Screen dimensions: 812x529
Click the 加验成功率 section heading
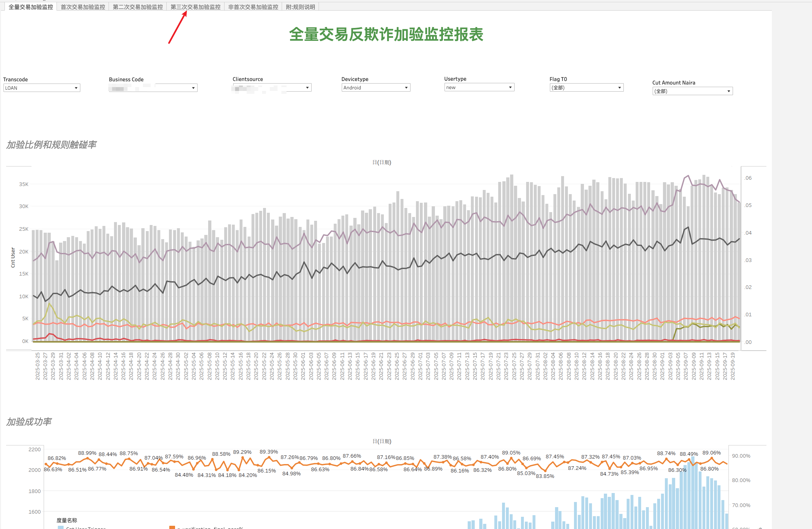(x=29, y=422)
